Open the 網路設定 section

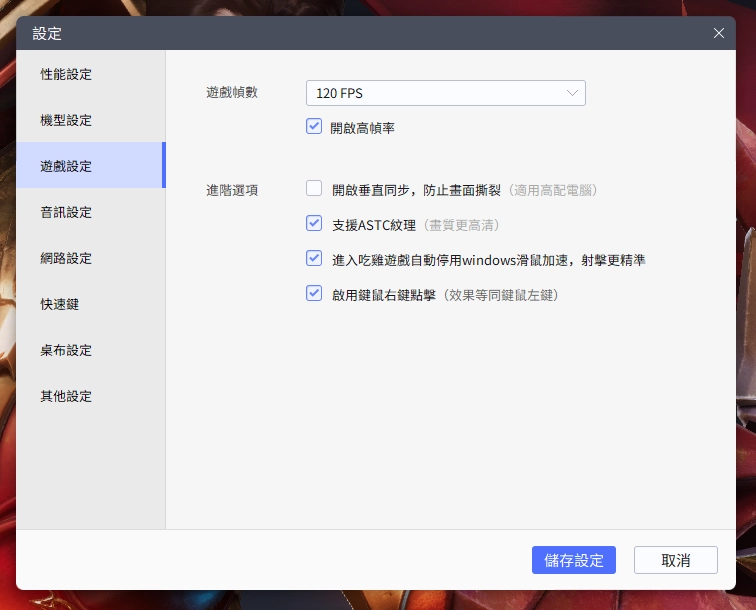[x=66, y=259]
